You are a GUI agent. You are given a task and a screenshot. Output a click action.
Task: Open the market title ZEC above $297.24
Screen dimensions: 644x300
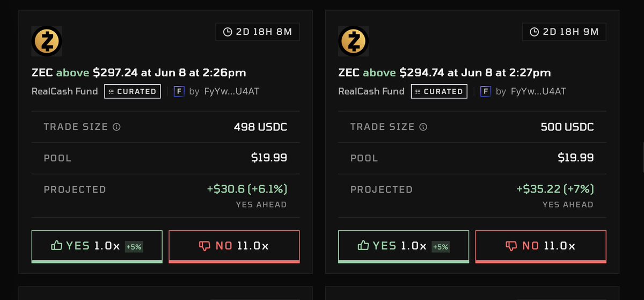click(138, 72)
